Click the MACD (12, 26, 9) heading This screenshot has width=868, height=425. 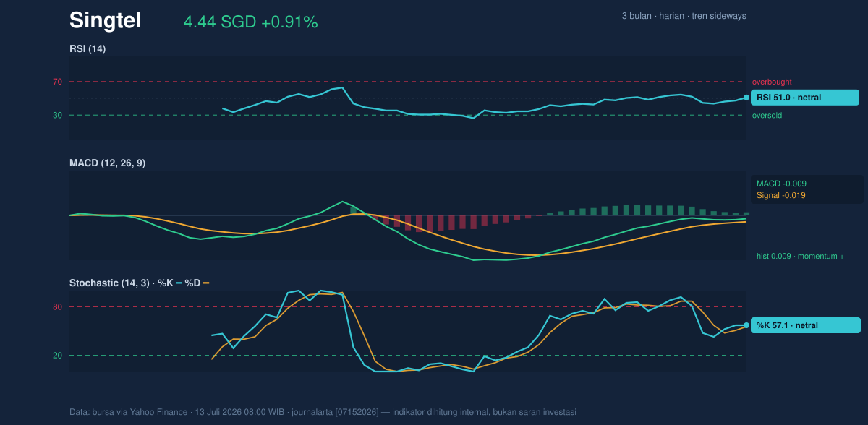[107, 163]
